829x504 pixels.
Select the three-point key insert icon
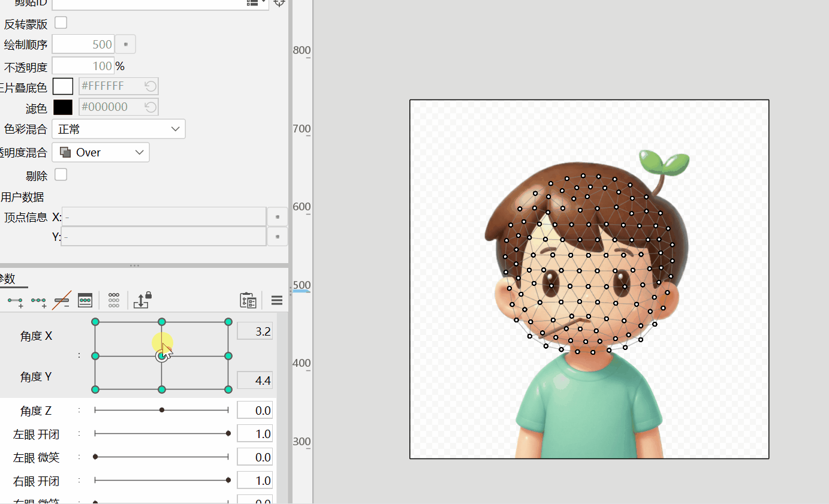click(x=38, y=300)
